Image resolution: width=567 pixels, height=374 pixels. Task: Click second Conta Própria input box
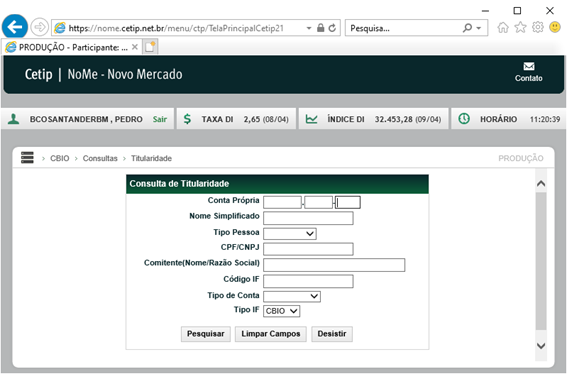(x=319, y=202)
